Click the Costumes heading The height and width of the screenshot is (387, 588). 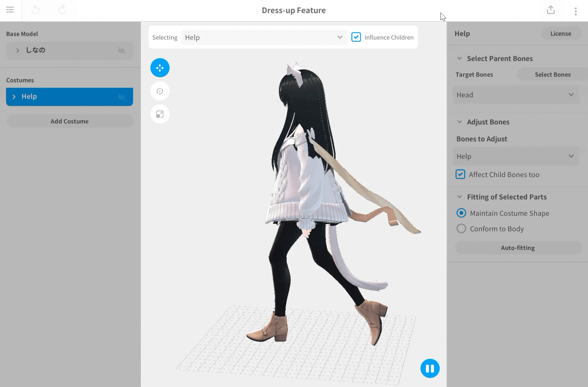20,80
